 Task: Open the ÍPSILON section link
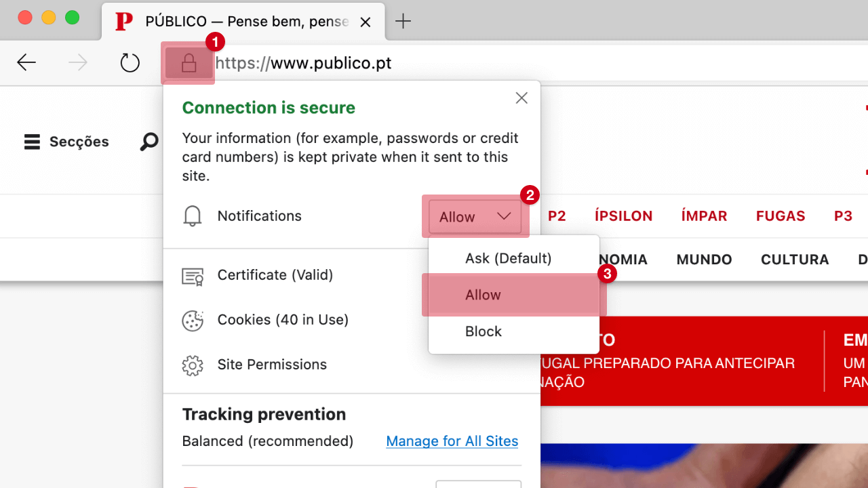[x=623, y=216]
